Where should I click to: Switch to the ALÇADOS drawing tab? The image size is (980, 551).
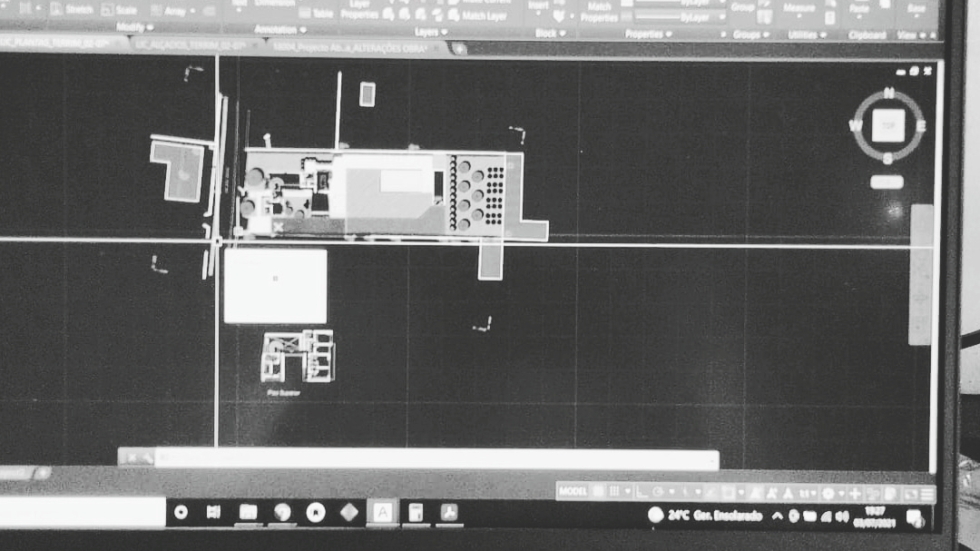click(195, 45)
